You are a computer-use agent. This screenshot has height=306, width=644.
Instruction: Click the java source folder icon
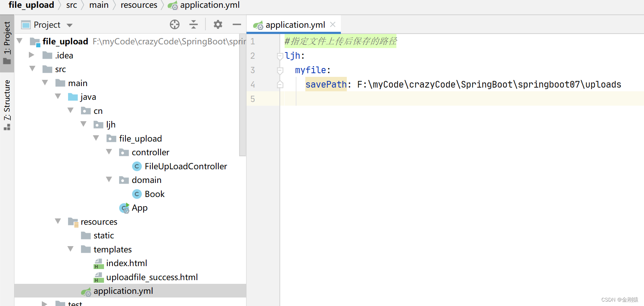pyautogui.click(x=73, y=97)
